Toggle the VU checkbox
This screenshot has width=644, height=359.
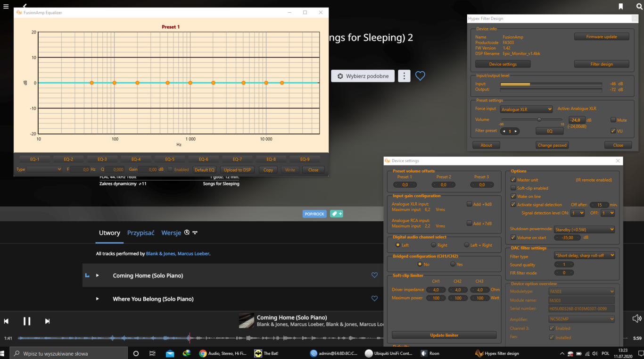click(x=613, y=131)
